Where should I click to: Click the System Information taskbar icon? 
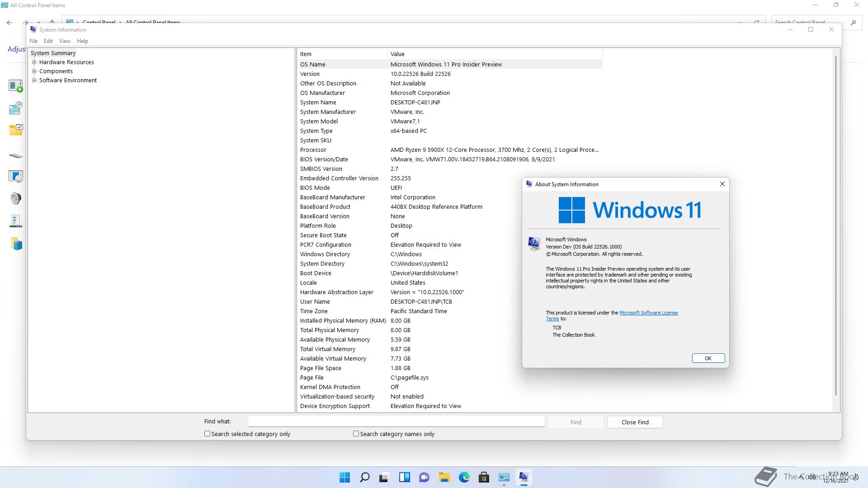pyautogui.click(x=524, y=477)
